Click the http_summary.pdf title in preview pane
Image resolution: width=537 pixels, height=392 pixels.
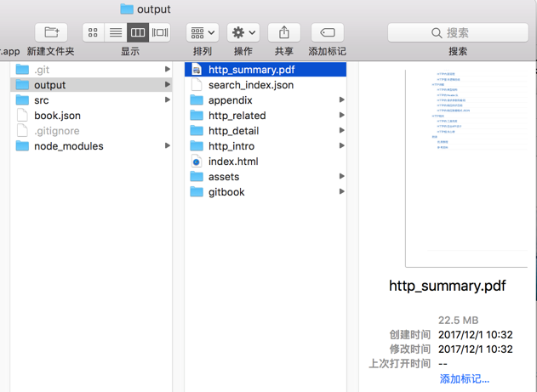(448, 286)
